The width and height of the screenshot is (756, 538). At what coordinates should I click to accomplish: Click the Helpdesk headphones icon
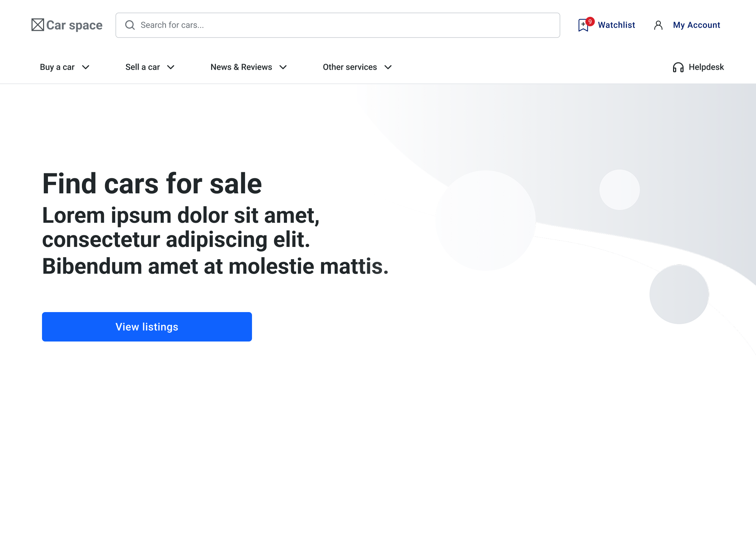pyautogui.click(x=678, y=67)
